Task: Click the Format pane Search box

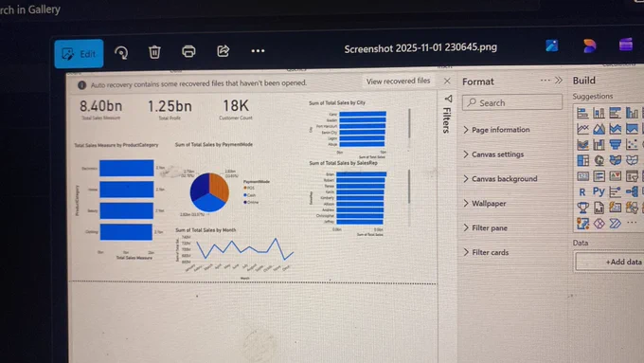Action: click(511, 102)
